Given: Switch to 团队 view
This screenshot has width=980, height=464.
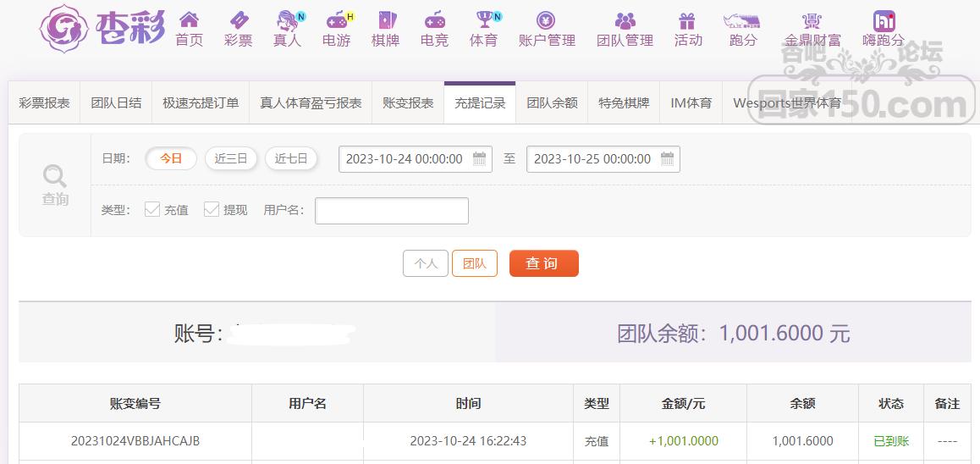Looking at the screenshot, I should 475,263.
